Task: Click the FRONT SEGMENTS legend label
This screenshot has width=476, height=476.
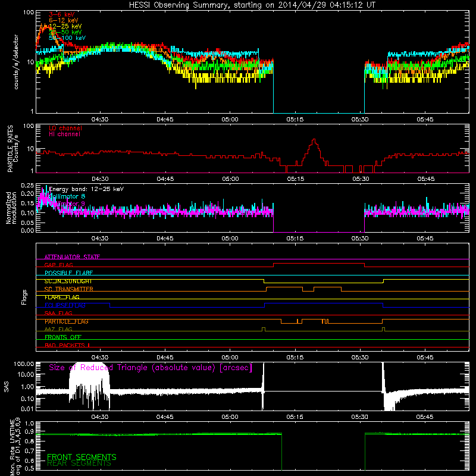Action: pos(82,457)
